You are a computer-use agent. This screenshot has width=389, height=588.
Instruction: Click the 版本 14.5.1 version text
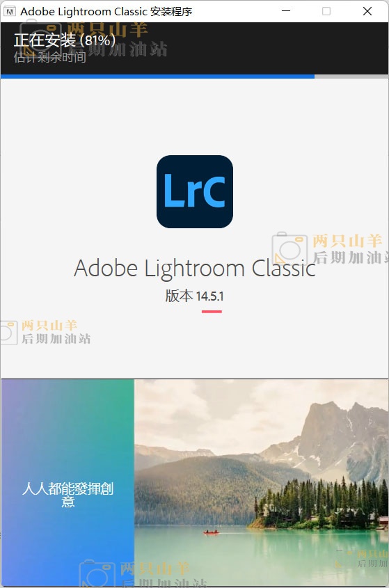point(194,296)
